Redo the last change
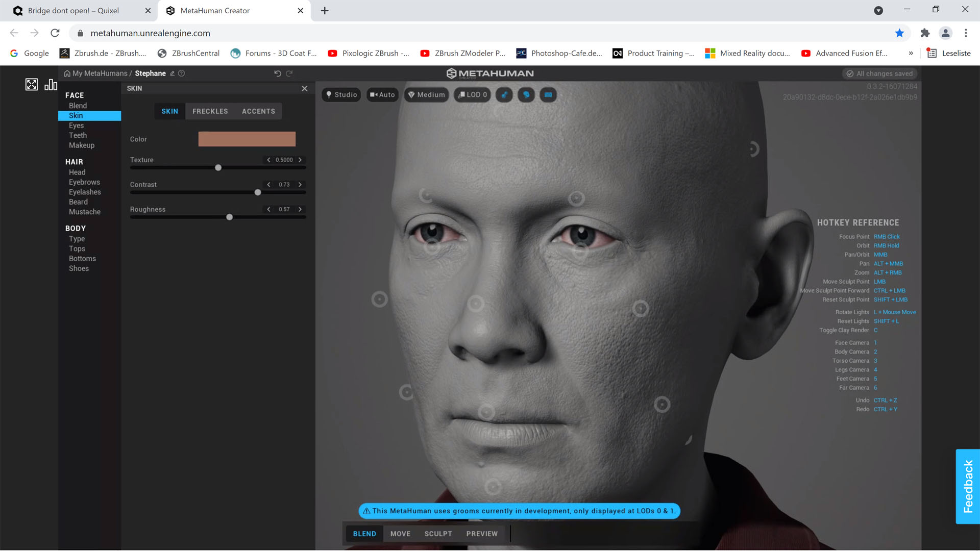 tap(289, 73)
